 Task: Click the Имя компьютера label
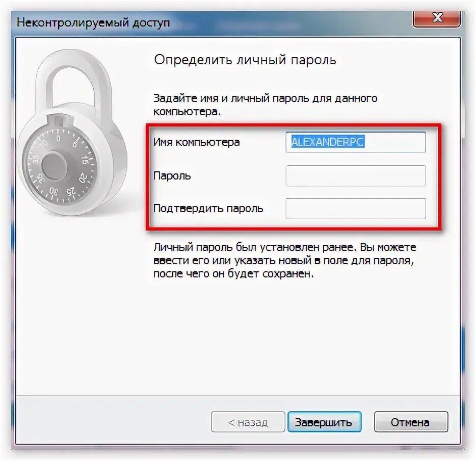(x=196, y=142)
